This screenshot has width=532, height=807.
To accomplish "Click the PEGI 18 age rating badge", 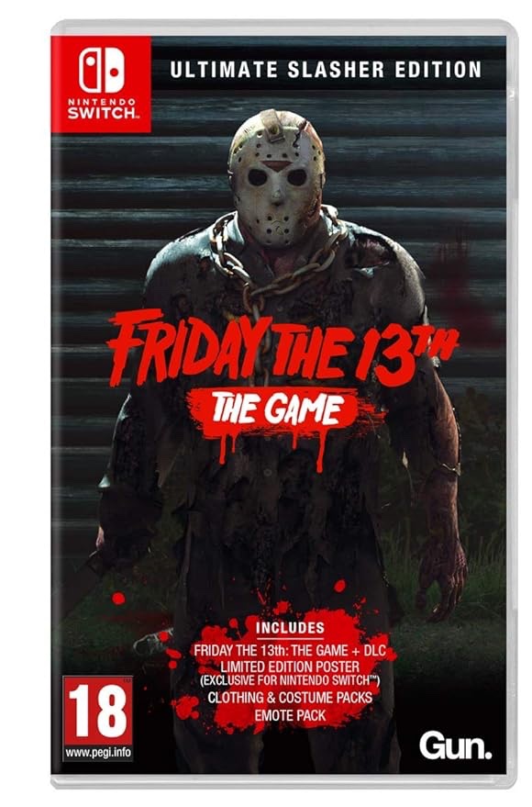I will [97, 719].
